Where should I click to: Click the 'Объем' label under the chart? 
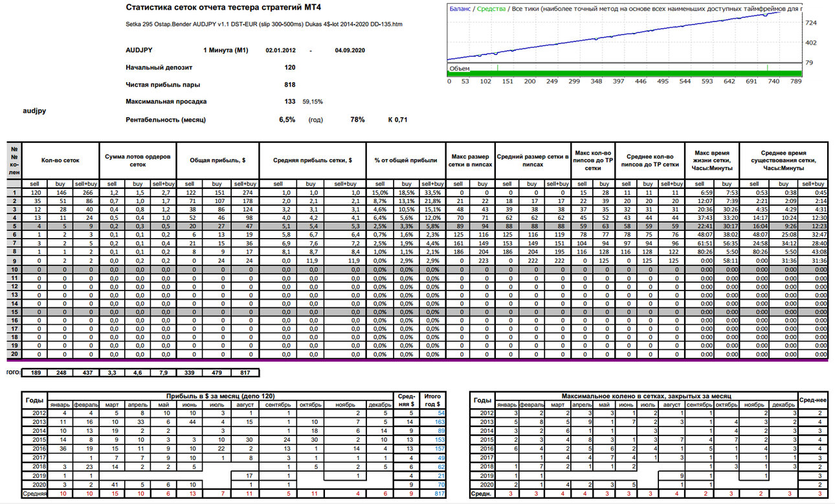click(x=460, y=68)
